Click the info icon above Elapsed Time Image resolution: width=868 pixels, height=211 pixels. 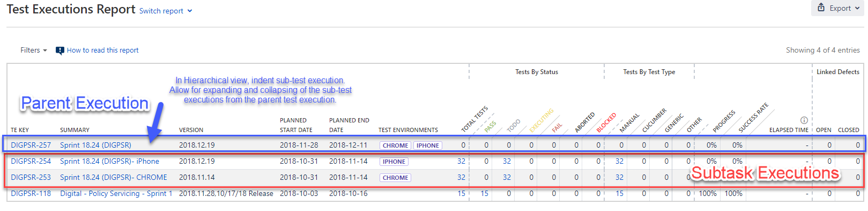pos(804,120)
